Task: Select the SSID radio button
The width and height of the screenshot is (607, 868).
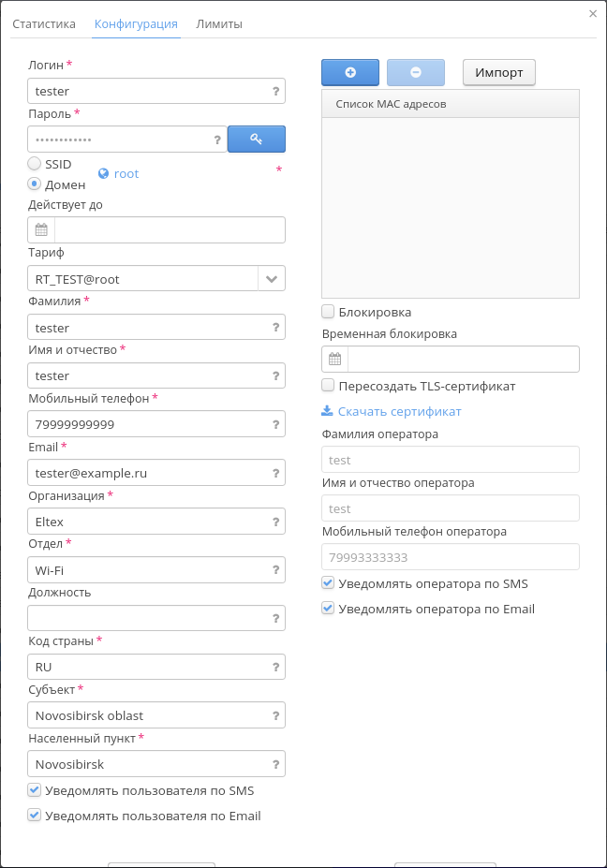Action: point(35,164)
